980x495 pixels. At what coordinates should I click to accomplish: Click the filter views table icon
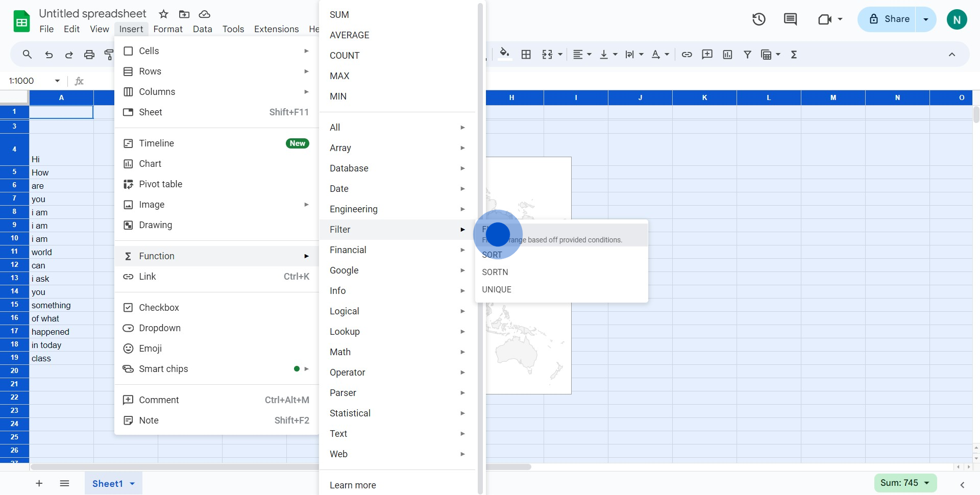(x=766, y=54)
